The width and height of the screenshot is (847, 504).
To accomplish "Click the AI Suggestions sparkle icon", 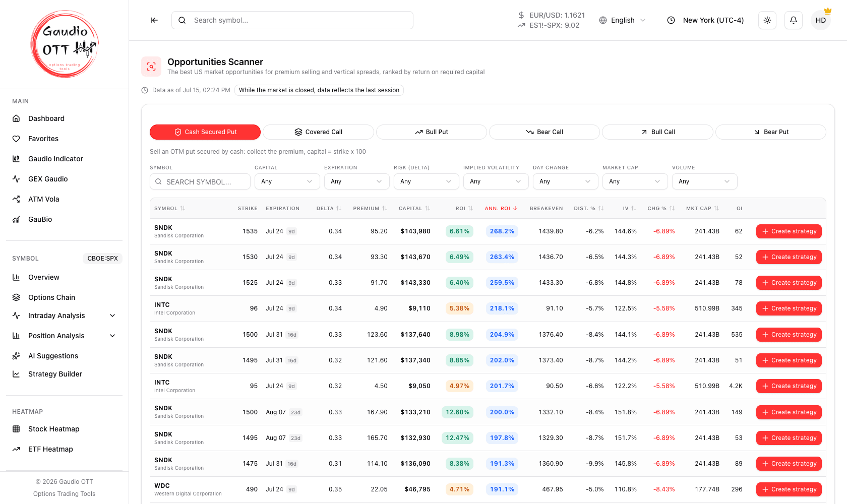I will click(x=16, y=356).
